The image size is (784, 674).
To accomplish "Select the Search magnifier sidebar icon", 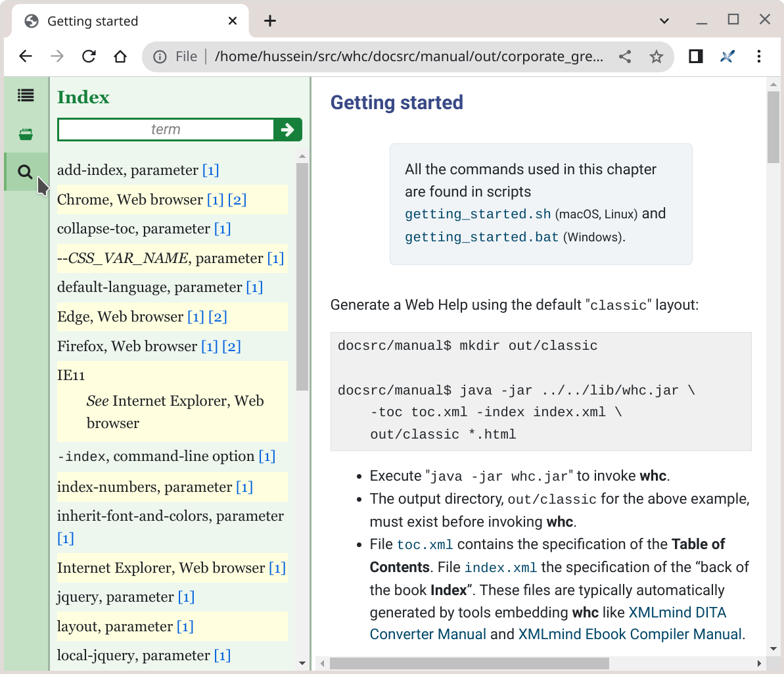I will [x=26, y=172].
